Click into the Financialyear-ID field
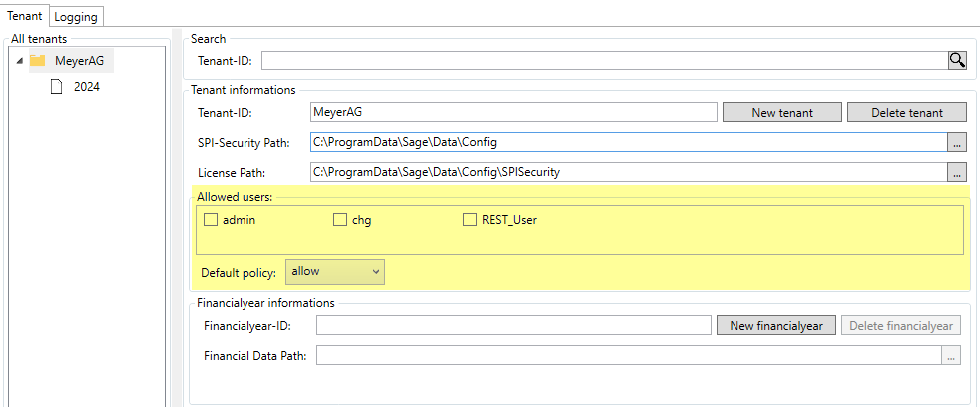Screen dimensions: 980x407 pos(511,326)
